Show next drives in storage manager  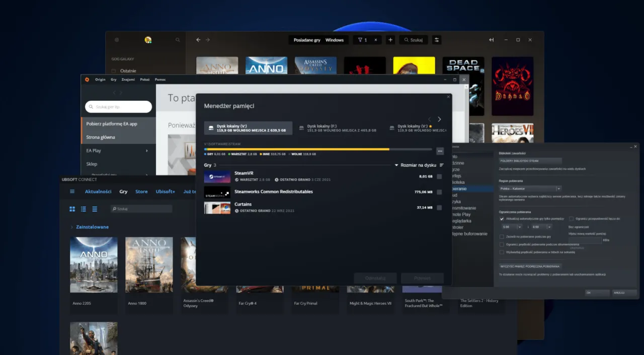(x=439, y=119)
